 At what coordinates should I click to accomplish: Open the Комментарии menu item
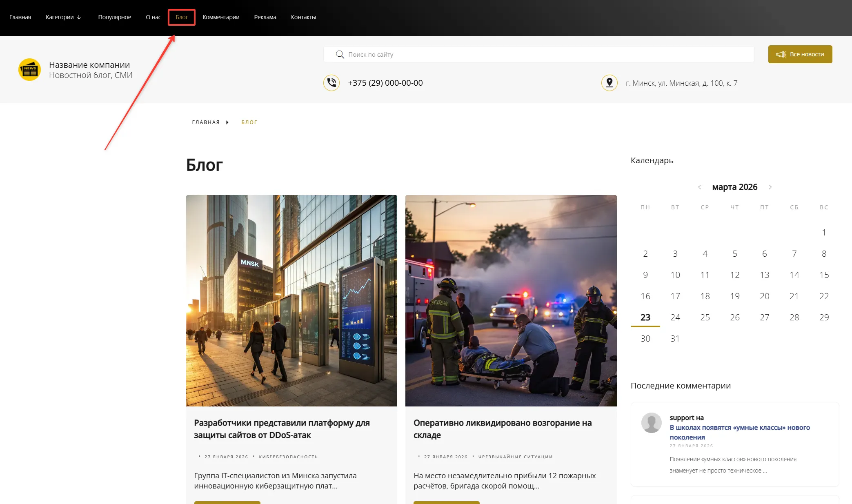(x=221, y=17)
